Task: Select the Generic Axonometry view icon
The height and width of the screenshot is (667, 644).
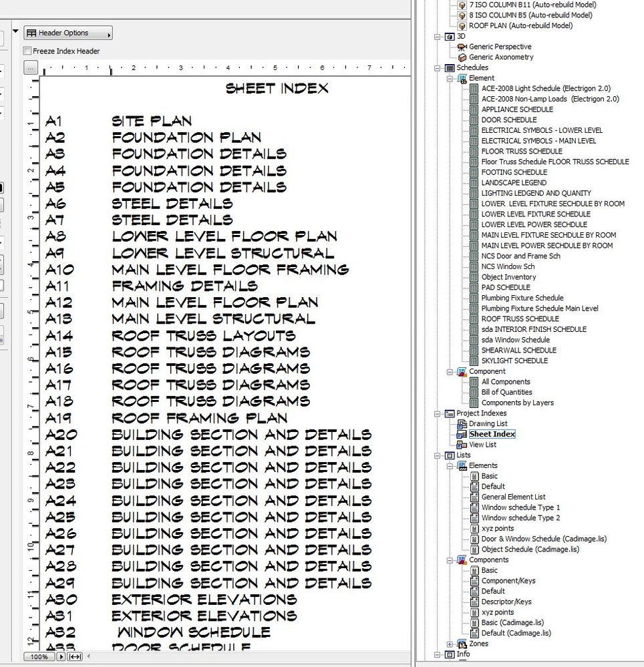Action: (x=462, y=57)
